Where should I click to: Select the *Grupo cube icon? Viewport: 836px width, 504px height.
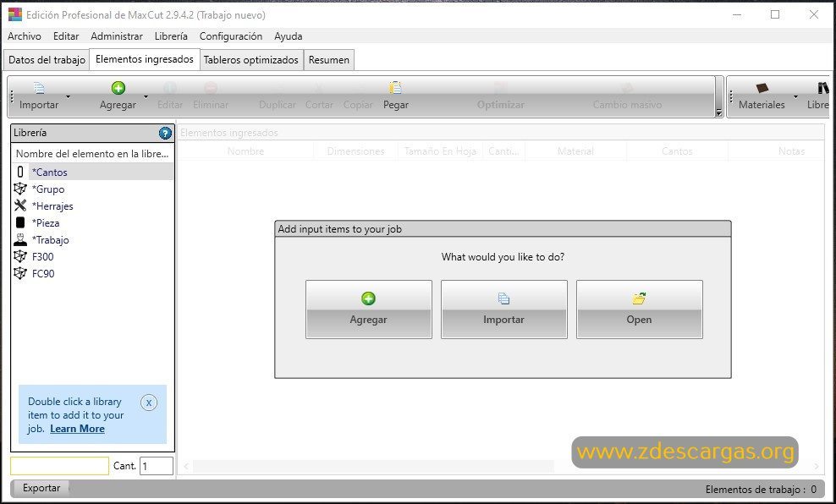click(x=20, y=189)
